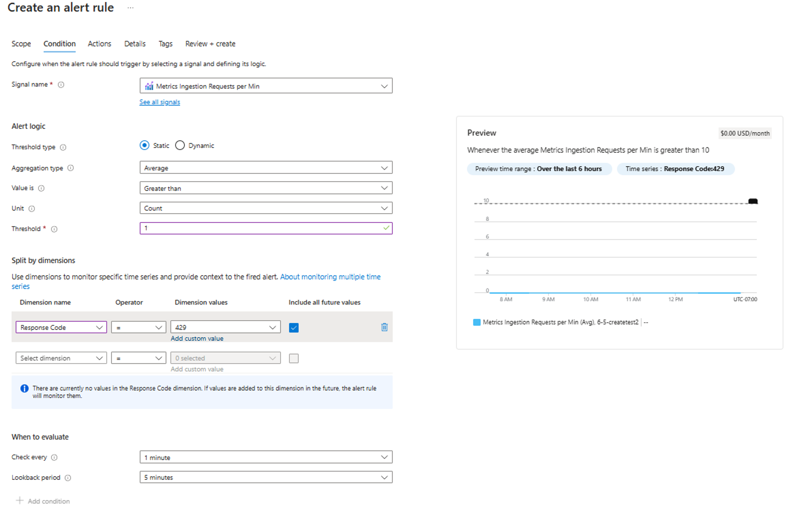
Task: Expand the Lookback period 5 minutes dropdown
Action: pos(266,477)
